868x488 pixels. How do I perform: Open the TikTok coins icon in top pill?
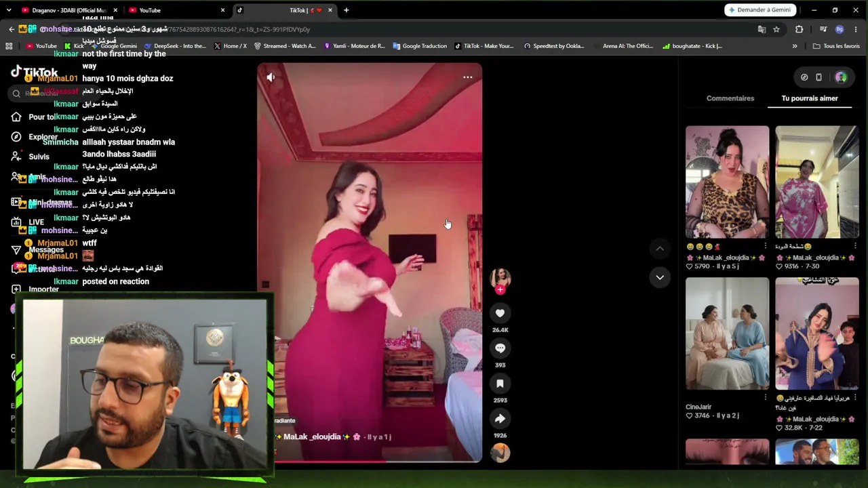click(804, 77)
